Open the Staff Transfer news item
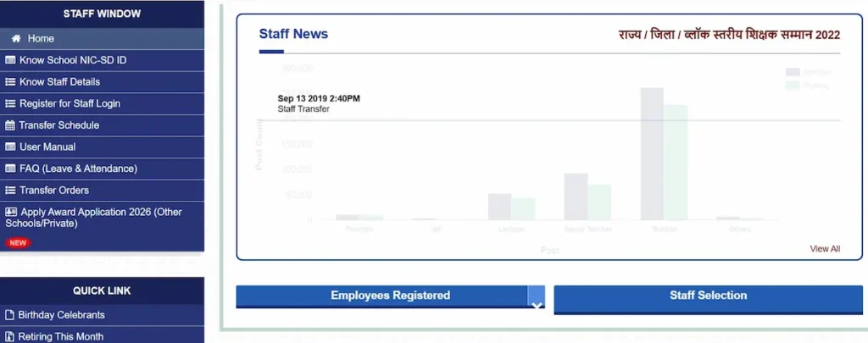Image resolution: width=868 pixels, height=343 pixels. [303, 109]
